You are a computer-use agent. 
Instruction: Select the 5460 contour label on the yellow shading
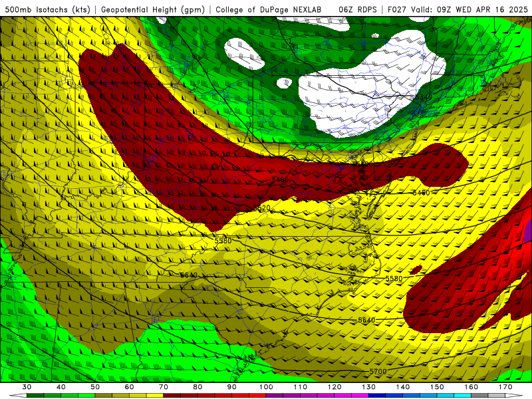(422, 193)
